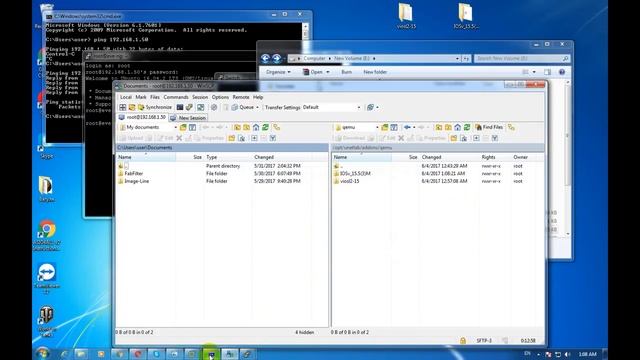Click the Preferences gear icon in WinSCP toolbar

[x=214, y=107]
